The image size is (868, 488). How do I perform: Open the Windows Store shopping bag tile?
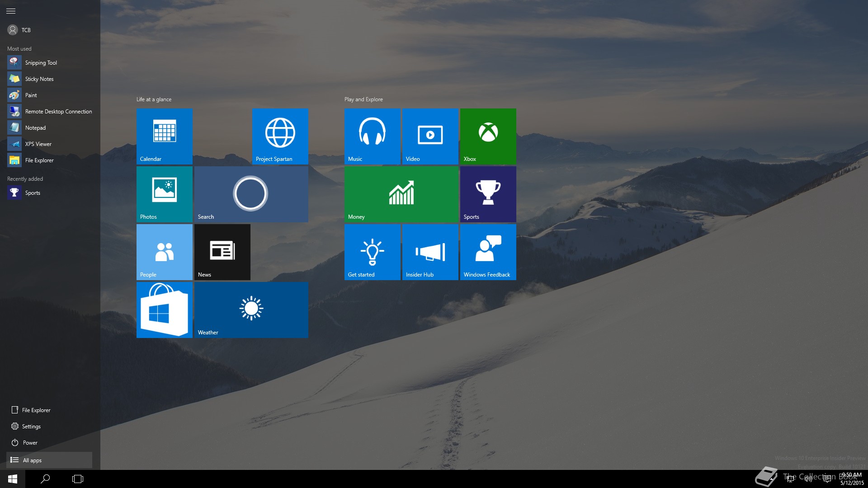[x=165, y=310]
